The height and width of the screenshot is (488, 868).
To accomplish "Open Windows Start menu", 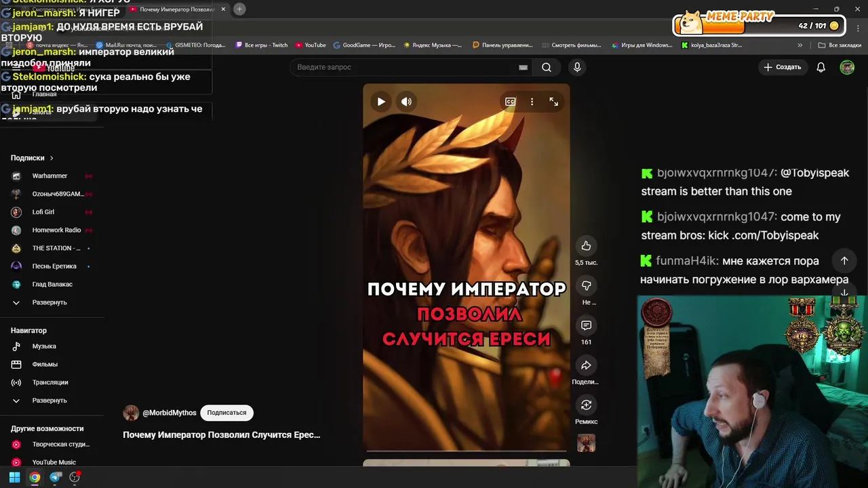I will click(14, 477).
